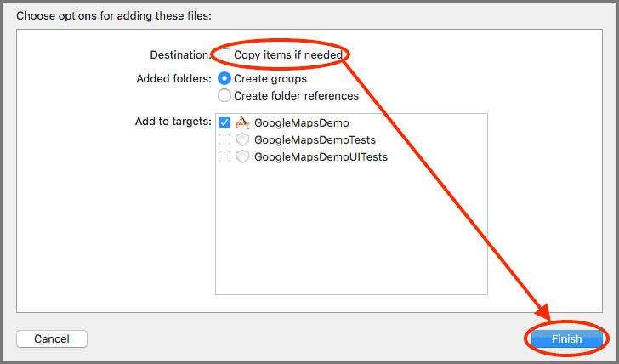Click the GoogleMapsDemoTests shield icon
The height and width of the screenshot is (364, 619).
tap(242, 139)
